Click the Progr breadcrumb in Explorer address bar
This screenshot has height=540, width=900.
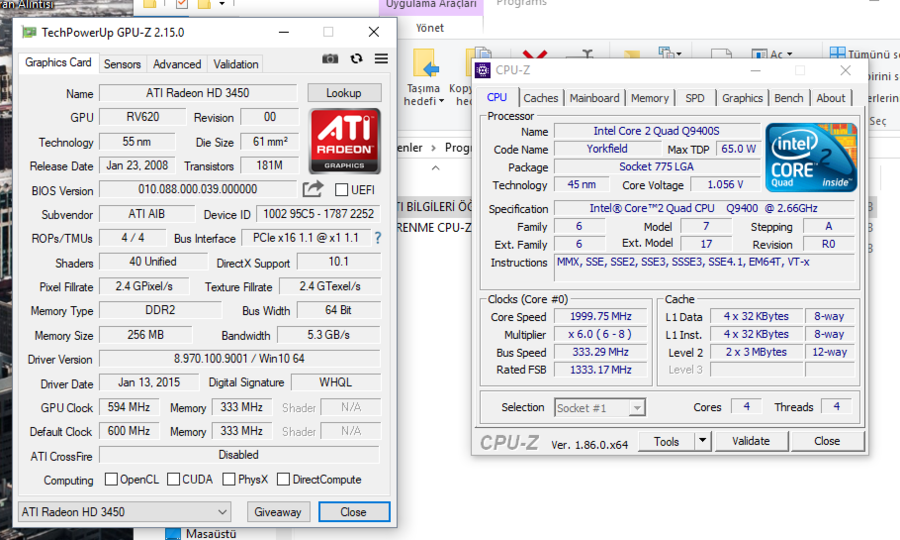458,147
